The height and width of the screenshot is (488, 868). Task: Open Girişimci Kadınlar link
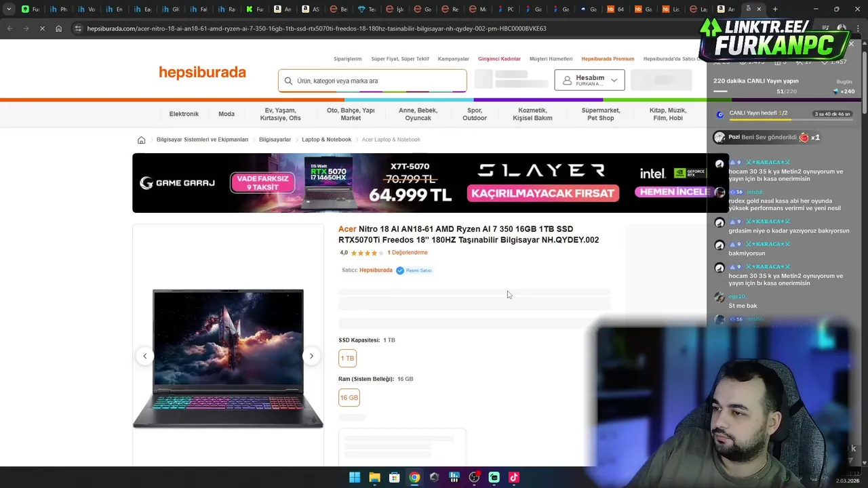click(499, 59)
